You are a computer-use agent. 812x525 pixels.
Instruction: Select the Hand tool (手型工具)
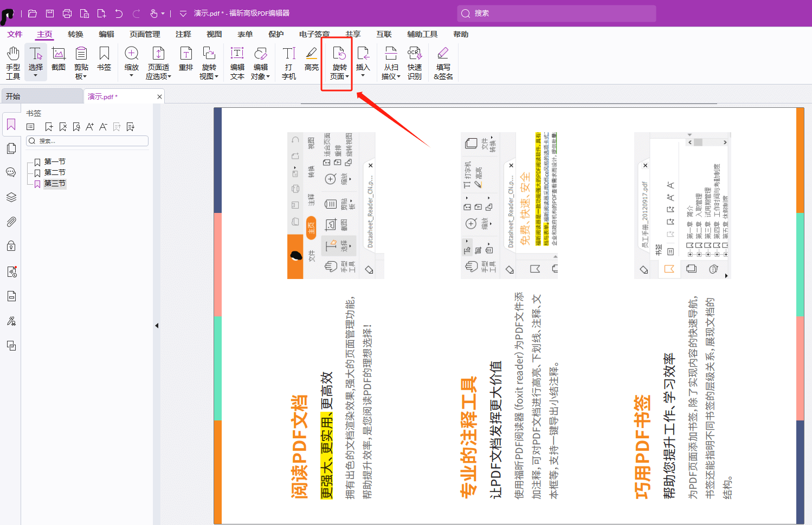click(x=13, y=62)
